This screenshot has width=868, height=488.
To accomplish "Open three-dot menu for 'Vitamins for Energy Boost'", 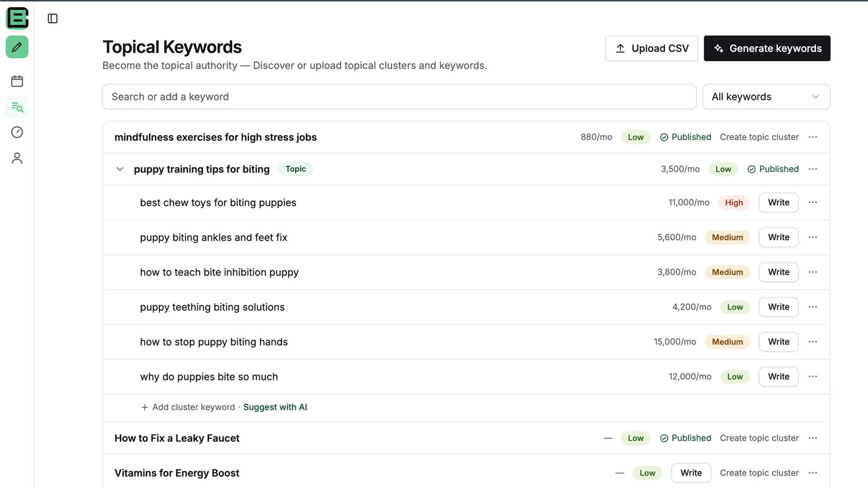I will click(813, 473).
